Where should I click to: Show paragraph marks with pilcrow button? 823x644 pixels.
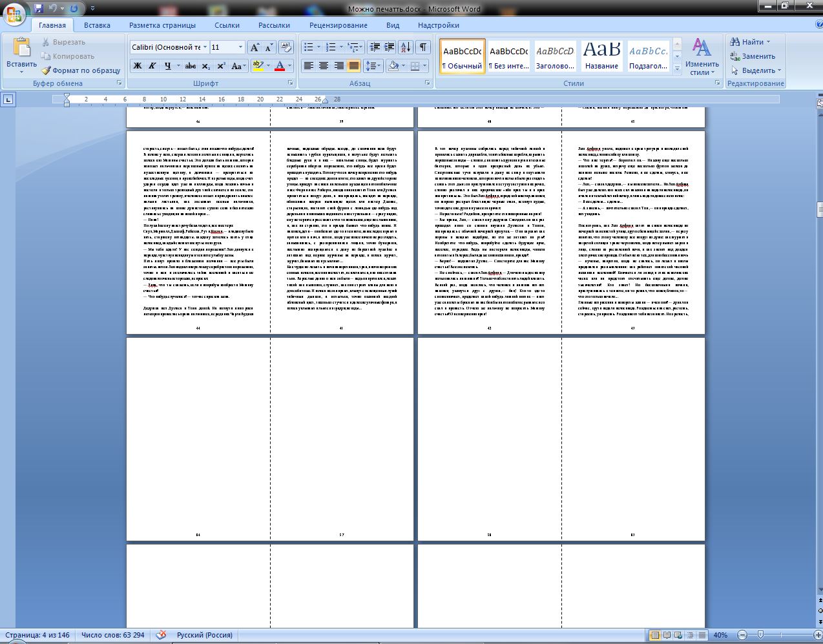pos(422,47)
